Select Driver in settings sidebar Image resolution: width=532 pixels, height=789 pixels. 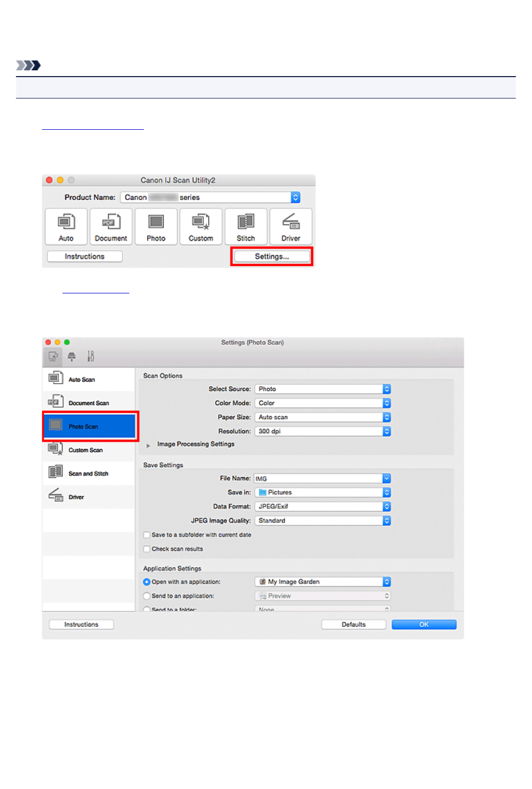[x=89, y=497]
